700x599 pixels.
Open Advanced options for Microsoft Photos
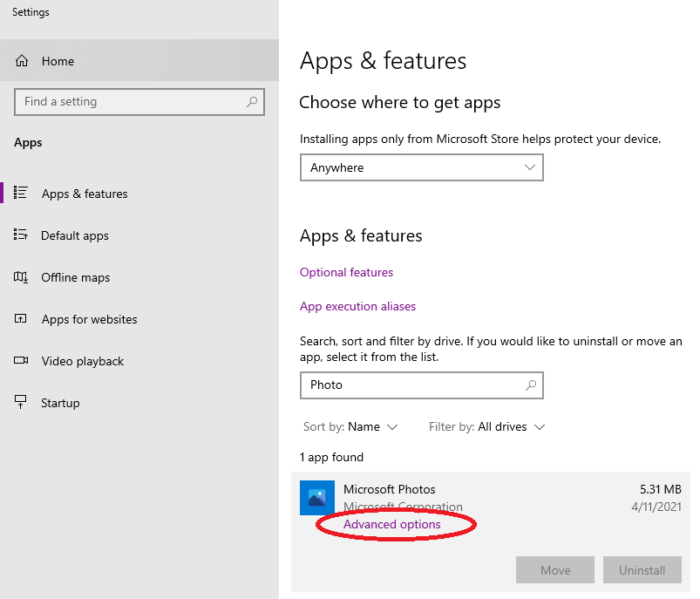392,524
